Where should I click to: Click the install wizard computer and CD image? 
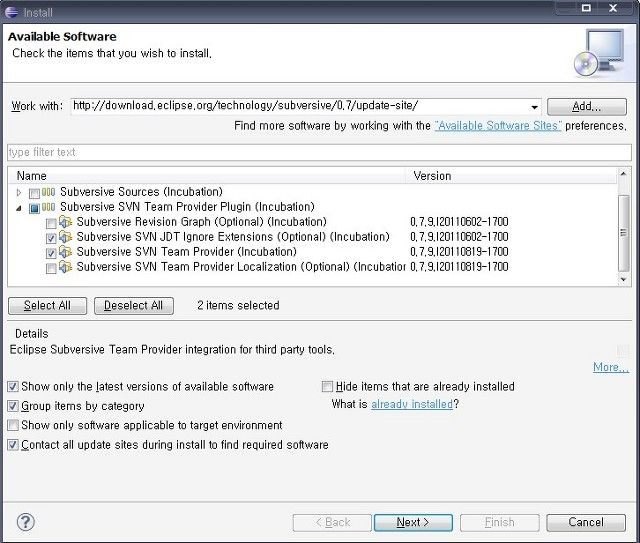599,53
